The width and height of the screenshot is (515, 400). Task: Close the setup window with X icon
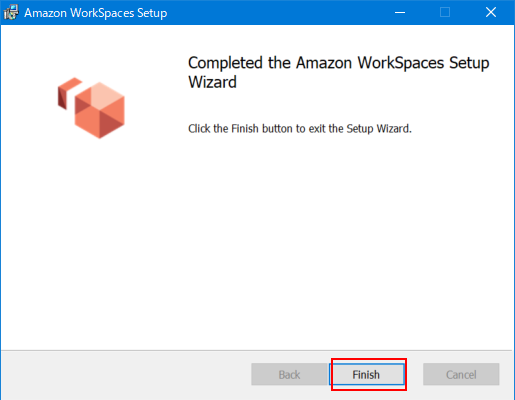click(x=491, y=13)
